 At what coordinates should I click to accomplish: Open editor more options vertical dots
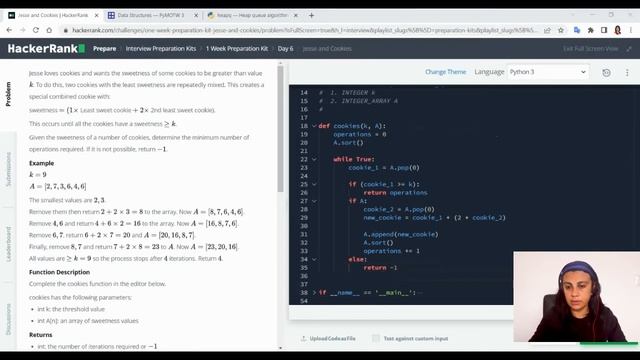(627, 73)
